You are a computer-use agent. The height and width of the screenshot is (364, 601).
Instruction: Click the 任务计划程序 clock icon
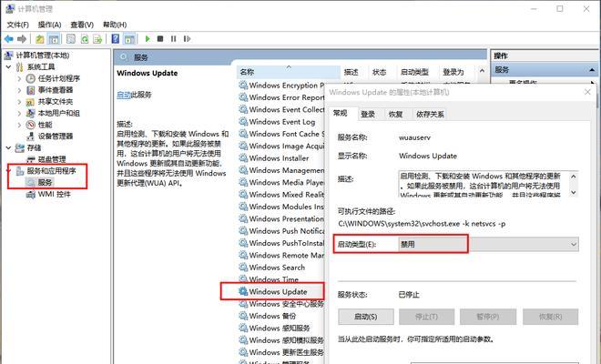point(31,78)
